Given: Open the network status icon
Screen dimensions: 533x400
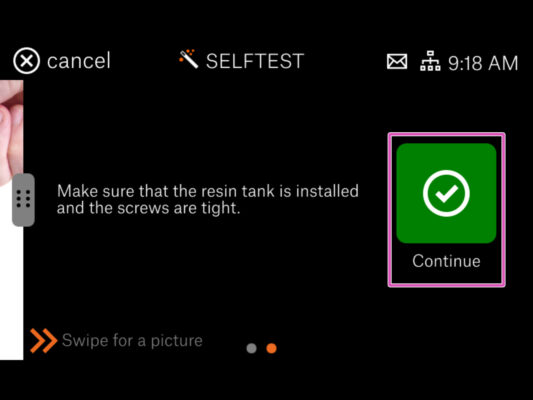Looking at the screenshot, I should click(430, 61).
